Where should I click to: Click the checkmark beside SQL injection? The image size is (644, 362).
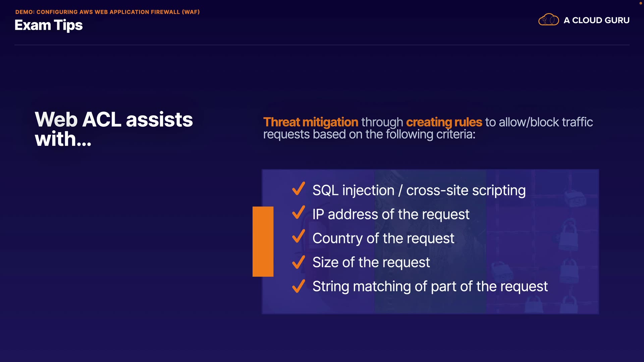(298, 189)
